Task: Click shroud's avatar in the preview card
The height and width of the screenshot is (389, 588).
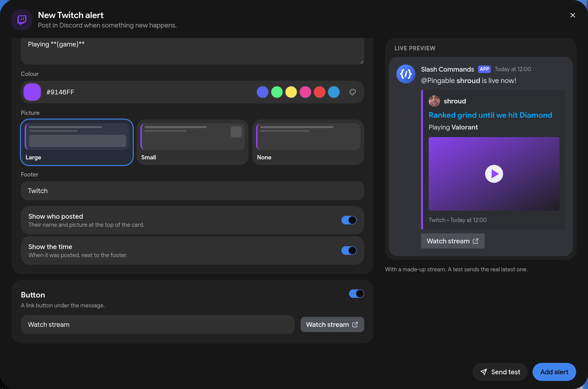Action: pyautogui.click(x=434, y=101)
